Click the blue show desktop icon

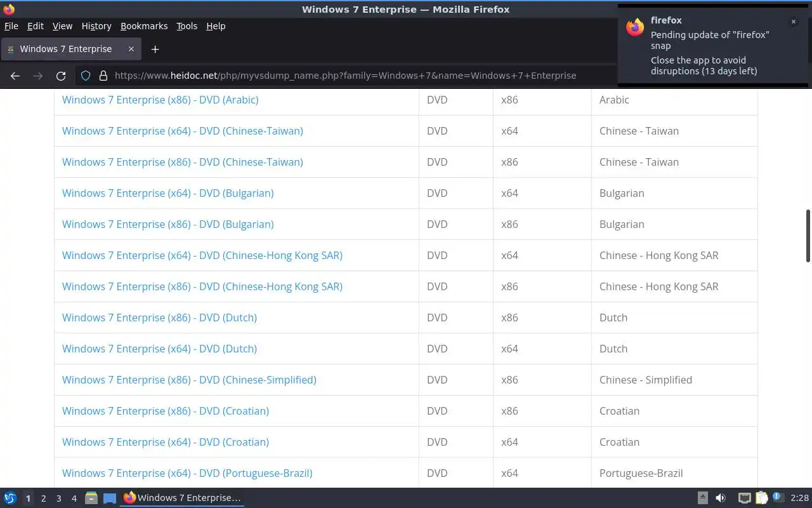coord(110,498)
